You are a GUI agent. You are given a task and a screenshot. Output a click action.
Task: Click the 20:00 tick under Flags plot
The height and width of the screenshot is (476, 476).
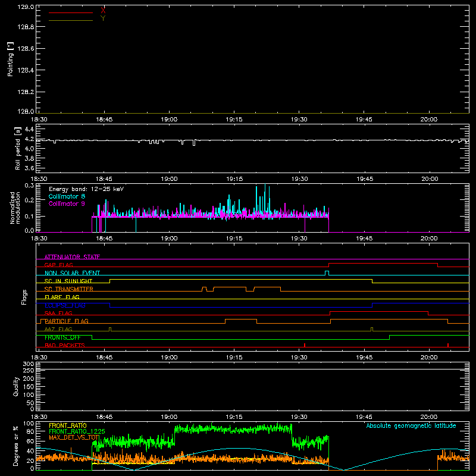[429, 358]
